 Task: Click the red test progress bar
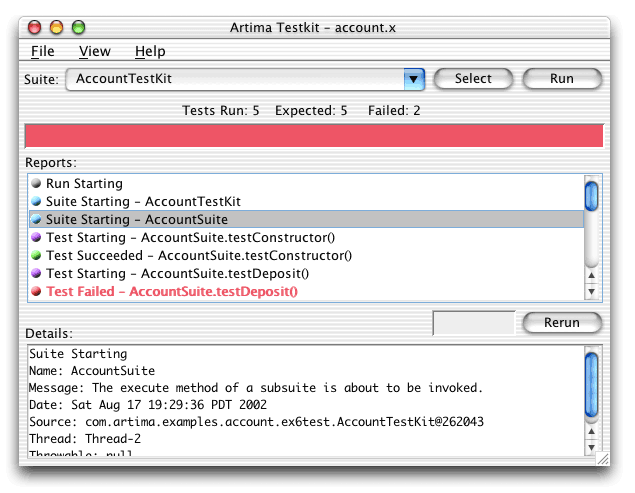click(314, 136)
